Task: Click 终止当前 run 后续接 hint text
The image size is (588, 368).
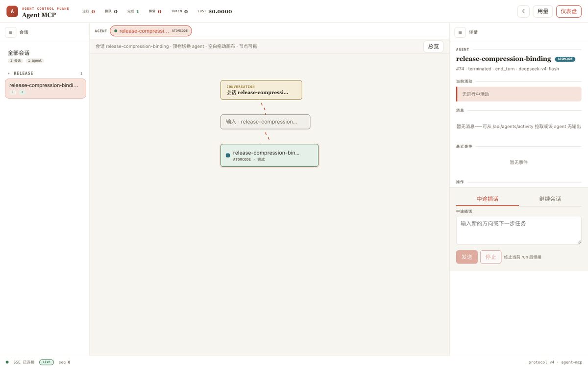Action: point(523,257)
